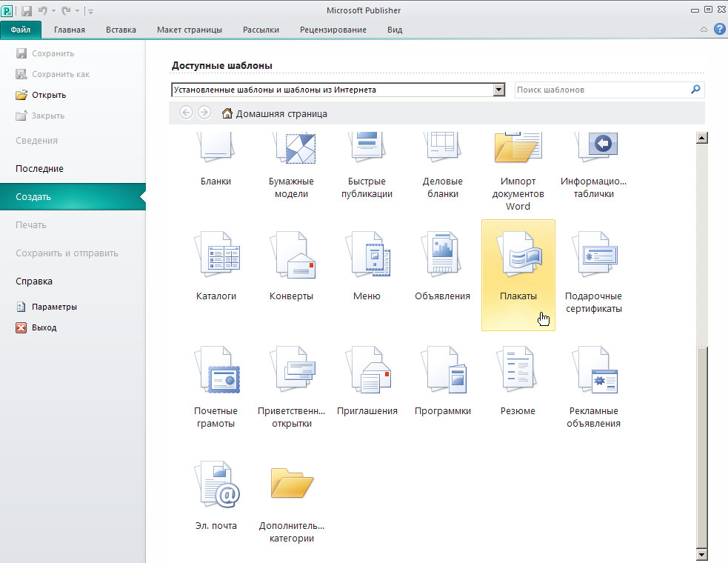Click the save icon in quick access toolbar

pyautogui.click(x=27, y=10)
